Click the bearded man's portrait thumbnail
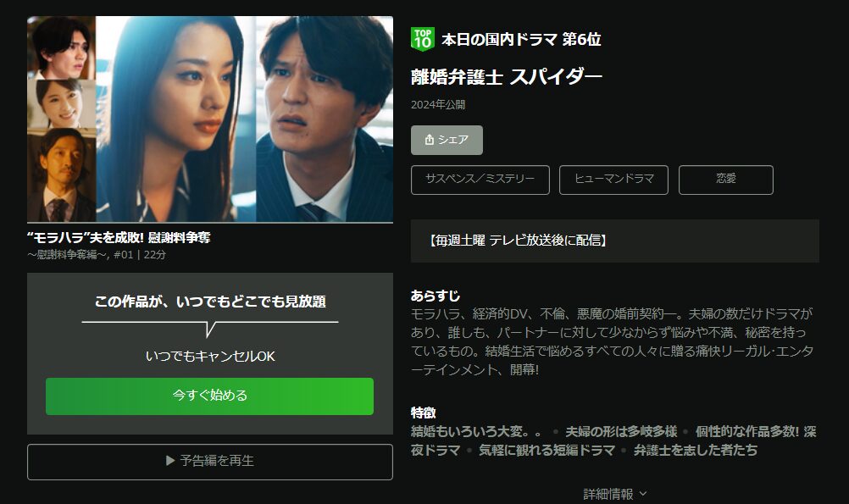This screenshot has height=504, width=849. click(61, 174)
